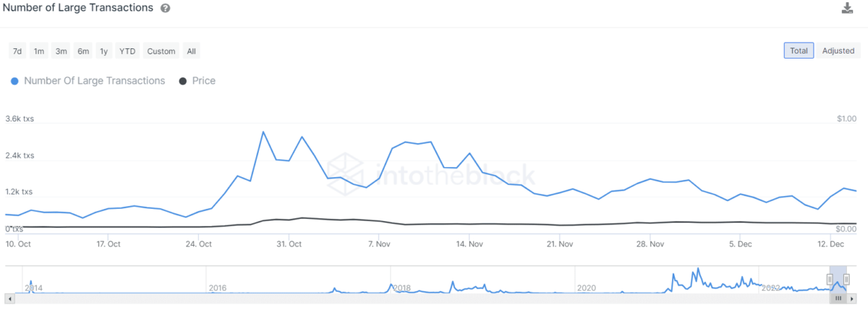Select the YTD time range

tap(127, 51)
